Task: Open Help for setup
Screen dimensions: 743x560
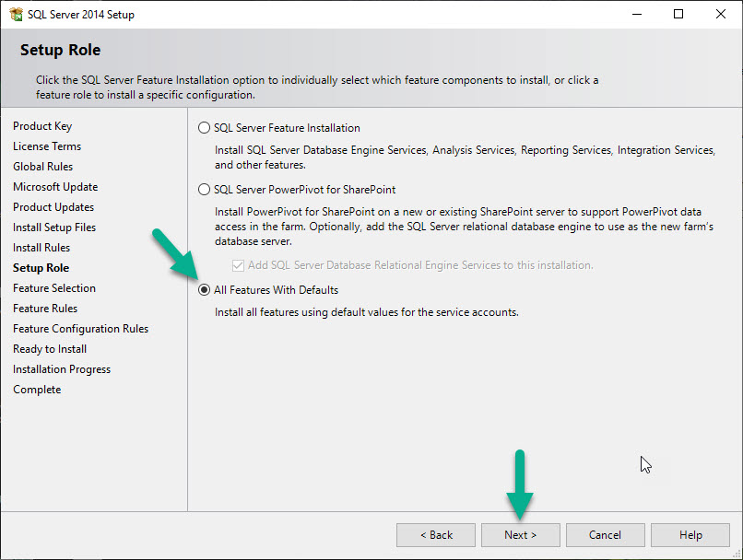Action: point(690,535)
